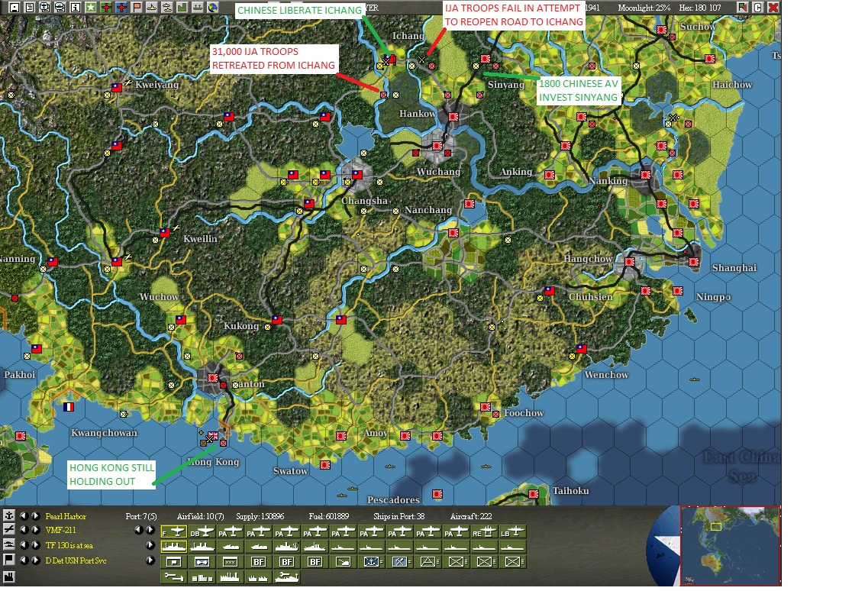Toggle the orange flag icon in top toolbar

pyautogui.click(x=136, y=7)
